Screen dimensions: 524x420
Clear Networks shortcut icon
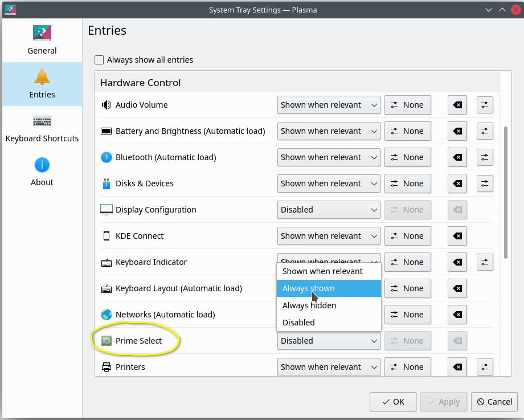click(457, 315)
